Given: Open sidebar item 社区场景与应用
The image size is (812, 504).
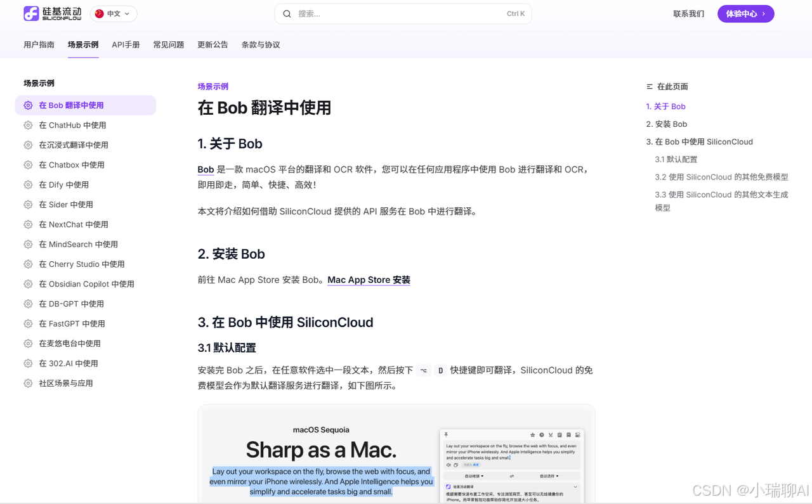Looking at the screenshot, I should pyautogui.click(x=86, y=384).
